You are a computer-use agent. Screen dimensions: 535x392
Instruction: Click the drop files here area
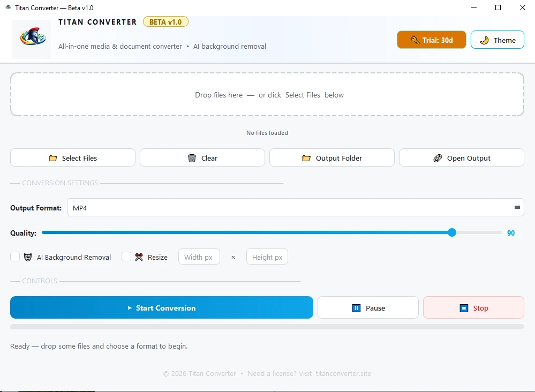click(x=267, y=95)
